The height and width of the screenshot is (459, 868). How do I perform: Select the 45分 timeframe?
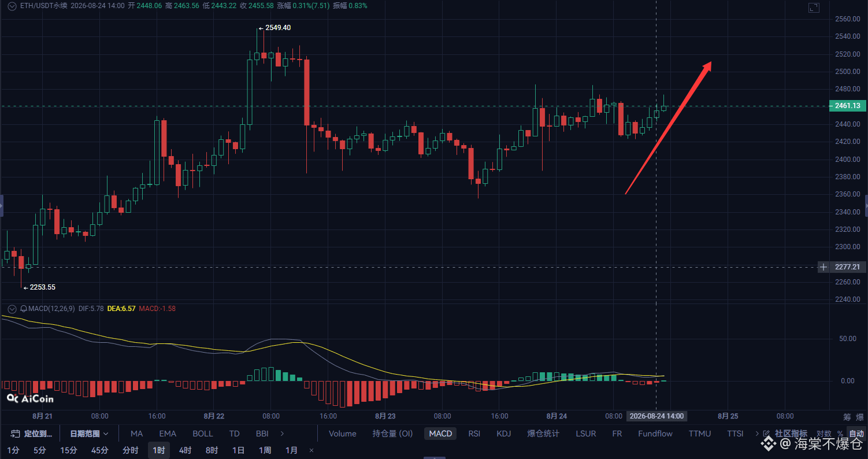coord(99,450)
